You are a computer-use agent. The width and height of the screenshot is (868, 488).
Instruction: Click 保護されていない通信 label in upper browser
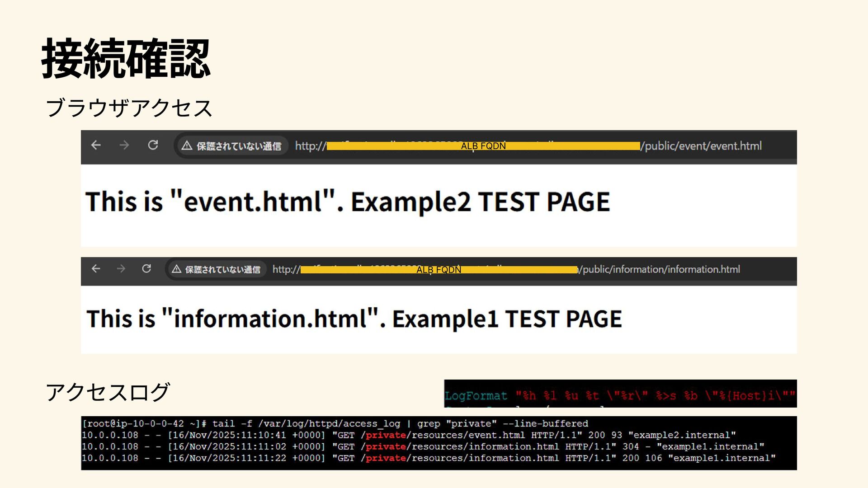(x=239, y=146)
